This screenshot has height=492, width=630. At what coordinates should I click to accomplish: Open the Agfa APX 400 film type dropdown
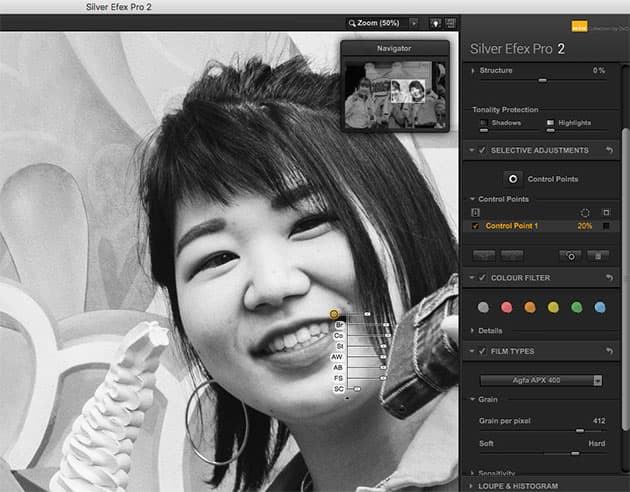(541, 380)
